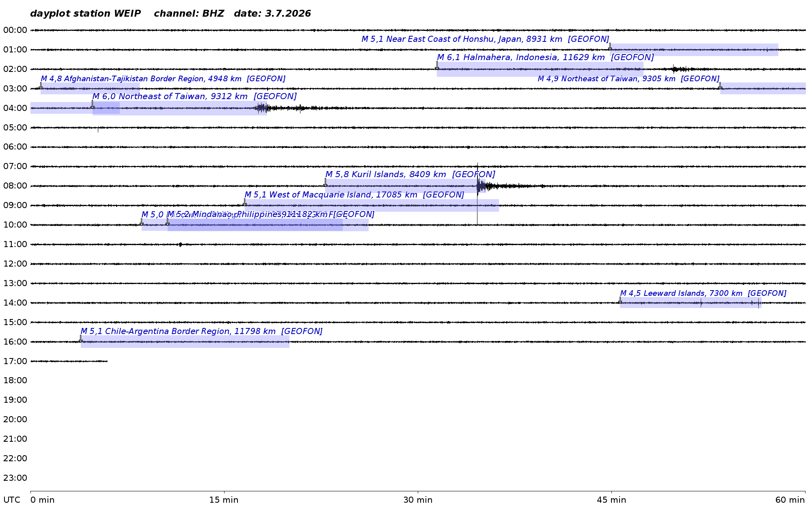Click the onset arrow of the Honshu M 5,1 event

point(610,47)
